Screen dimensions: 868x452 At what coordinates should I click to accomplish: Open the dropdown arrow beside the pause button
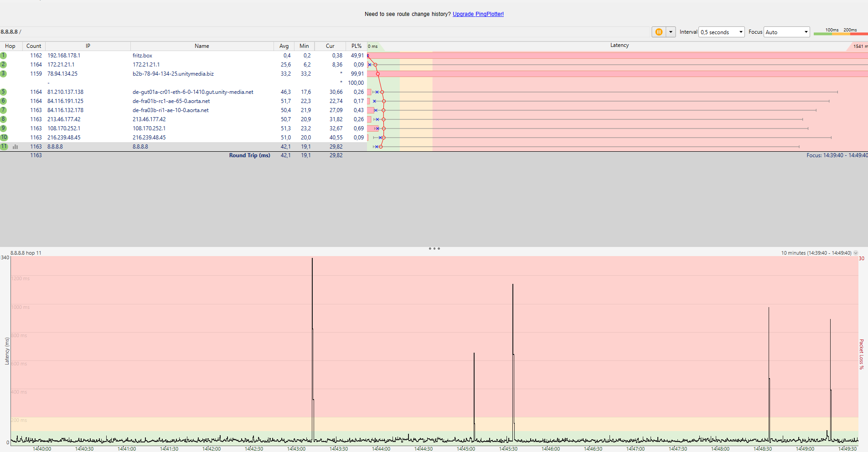pos(671,32)
